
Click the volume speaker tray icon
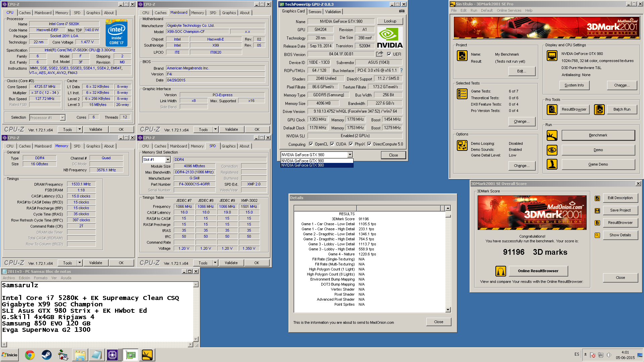(x=609, y=355)
